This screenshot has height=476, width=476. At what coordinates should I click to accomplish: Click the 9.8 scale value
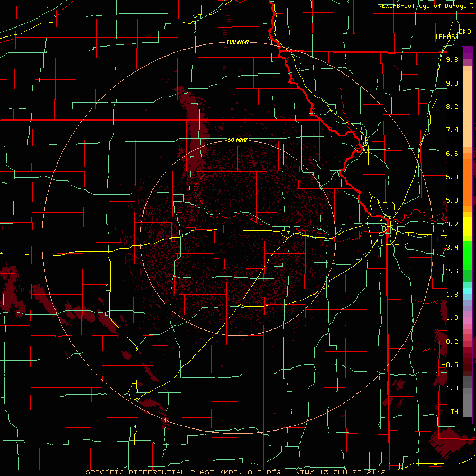452,60
